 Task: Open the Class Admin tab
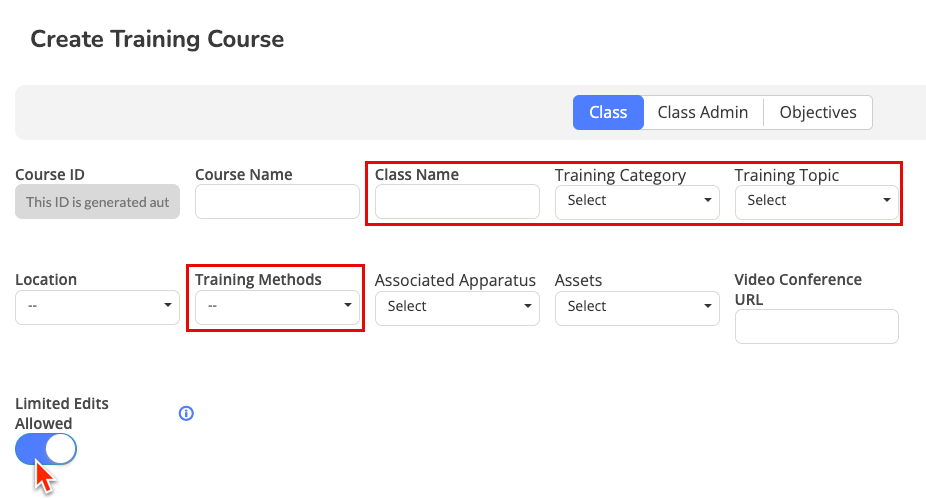click(702, 113)
